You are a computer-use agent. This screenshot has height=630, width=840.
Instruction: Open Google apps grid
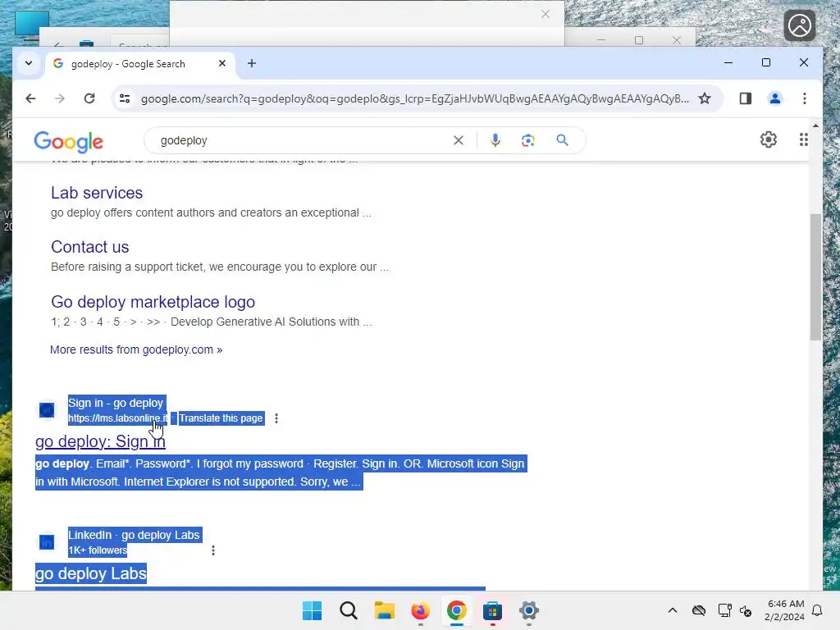point(803,139)
